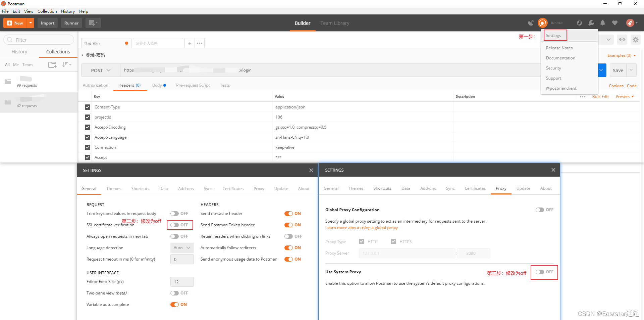
Task: Expand the 登录-密码 request description triangle
Action: coord(83,55)
